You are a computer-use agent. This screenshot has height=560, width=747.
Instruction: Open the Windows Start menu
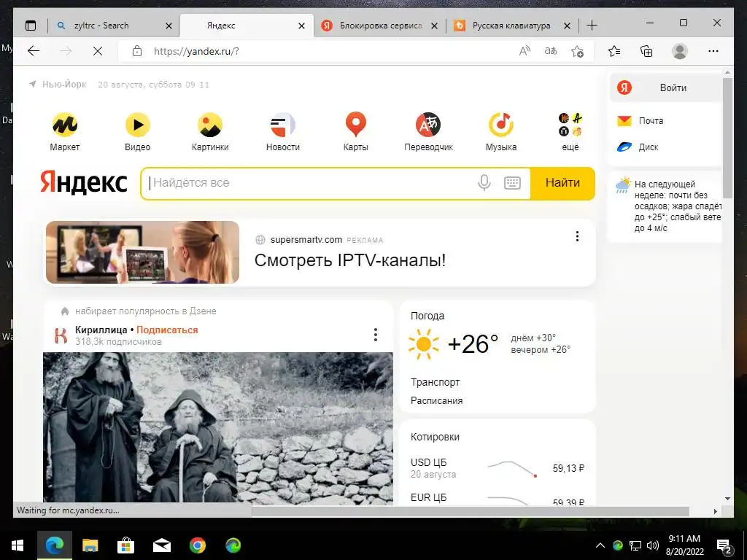(18, 545)
